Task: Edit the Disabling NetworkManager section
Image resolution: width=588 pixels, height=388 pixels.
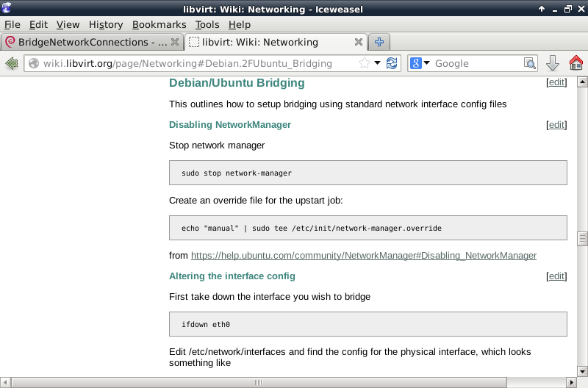Action: [x=556, y=125]
